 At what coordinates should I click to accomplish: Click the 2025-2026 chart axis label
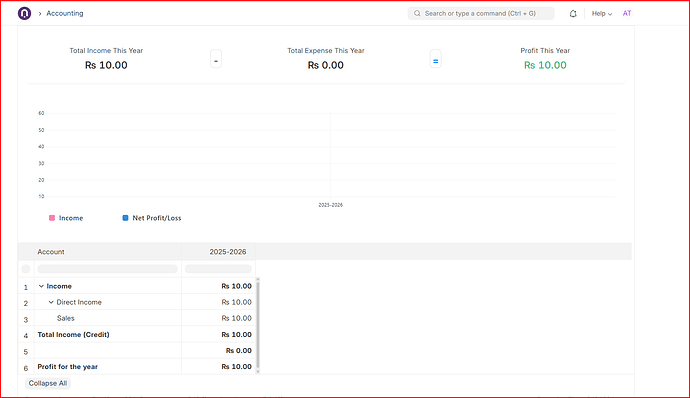(330, 205)
